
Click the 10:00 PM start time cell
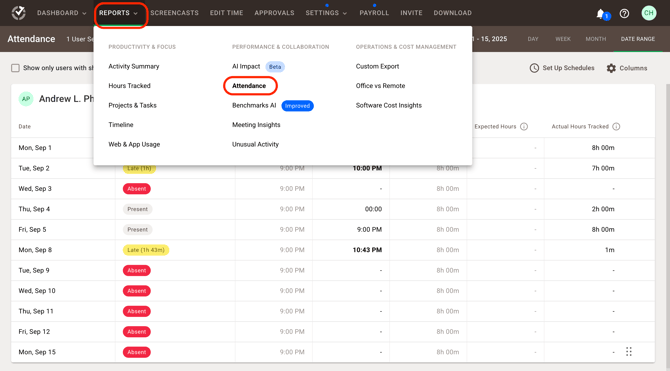click(367, 168)
